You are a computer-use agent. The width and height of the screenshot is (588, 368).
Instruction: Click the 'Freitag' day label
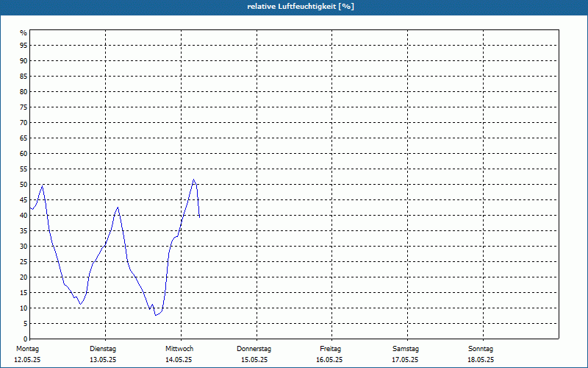(x=330, y=349)
